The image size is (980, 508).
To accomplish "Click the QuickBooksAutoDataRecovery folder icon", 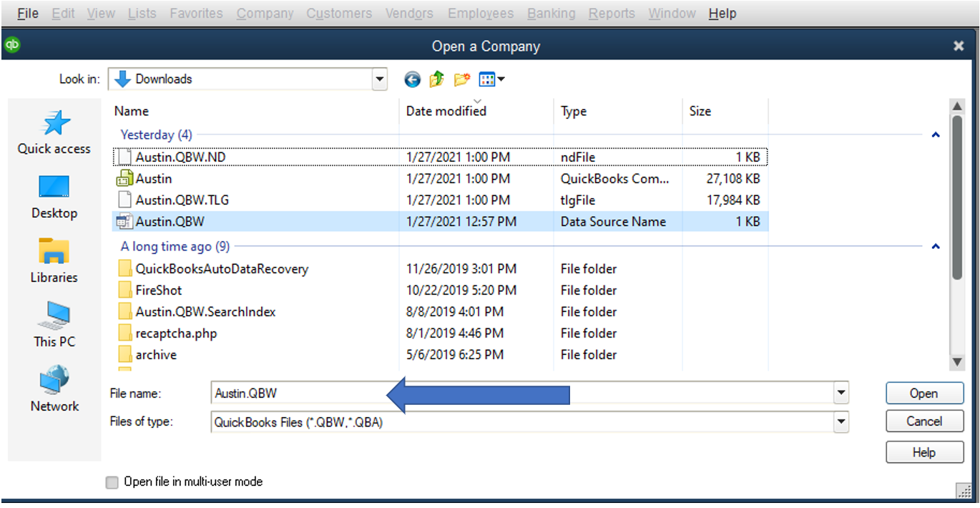I will [124, 269].
